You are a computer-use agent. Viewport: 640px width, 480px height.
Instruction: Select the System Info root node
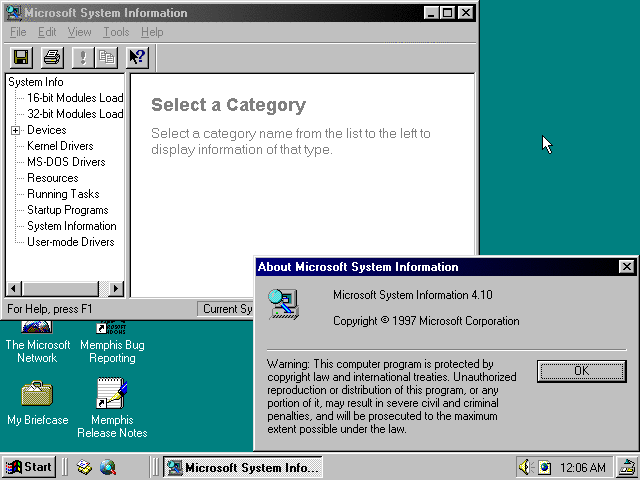[36, 82]
